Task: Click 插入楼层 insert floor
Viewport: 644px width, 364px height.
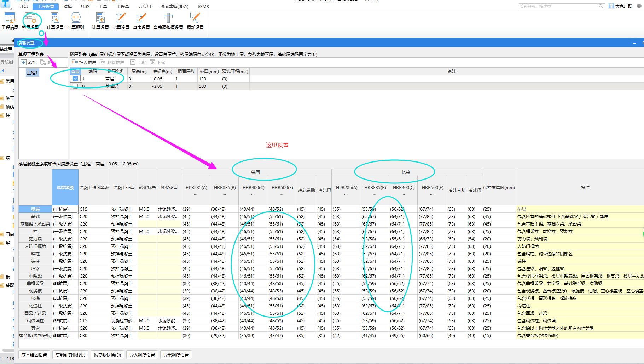Action: (84, 62)
